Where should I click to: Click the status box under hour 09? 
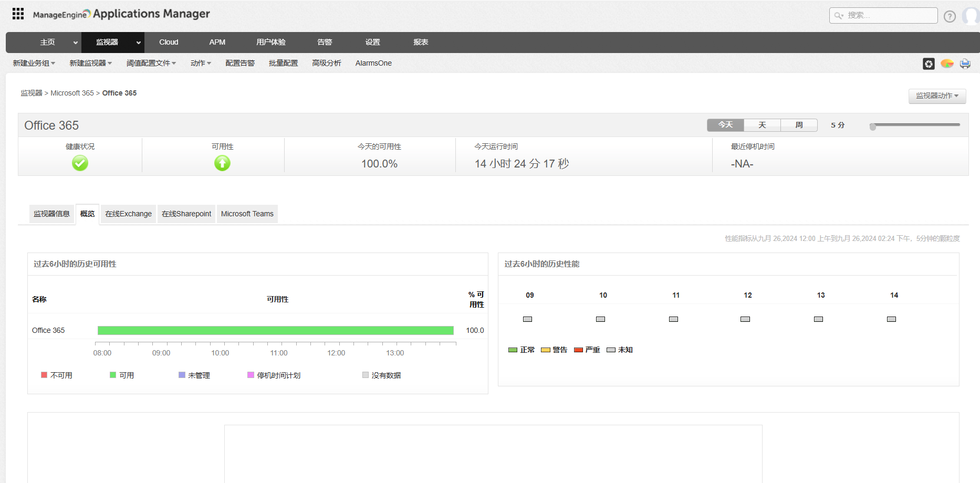pyautogui.click(x=528, y=319)
